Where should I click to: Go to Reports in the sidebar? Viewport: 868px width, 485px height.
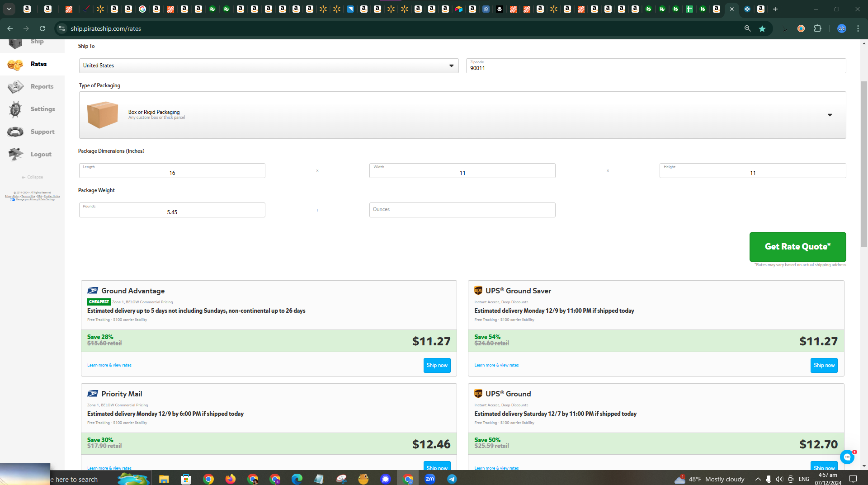tap(32, 87)
